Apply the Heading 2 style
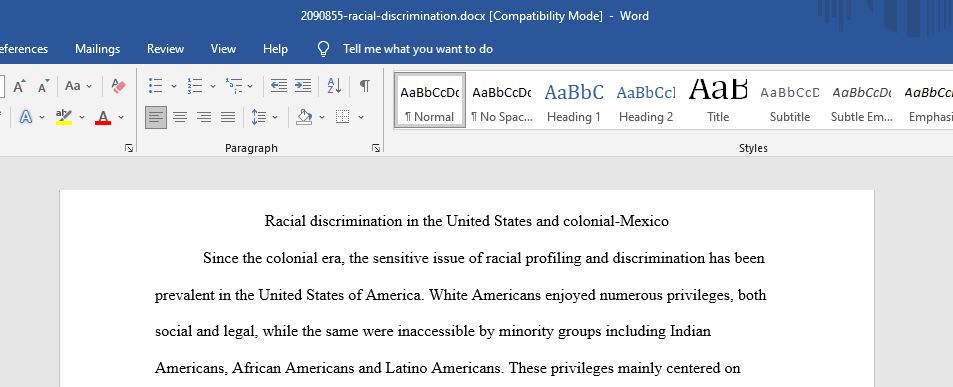 pyautogui.click(x=645, y=100)
